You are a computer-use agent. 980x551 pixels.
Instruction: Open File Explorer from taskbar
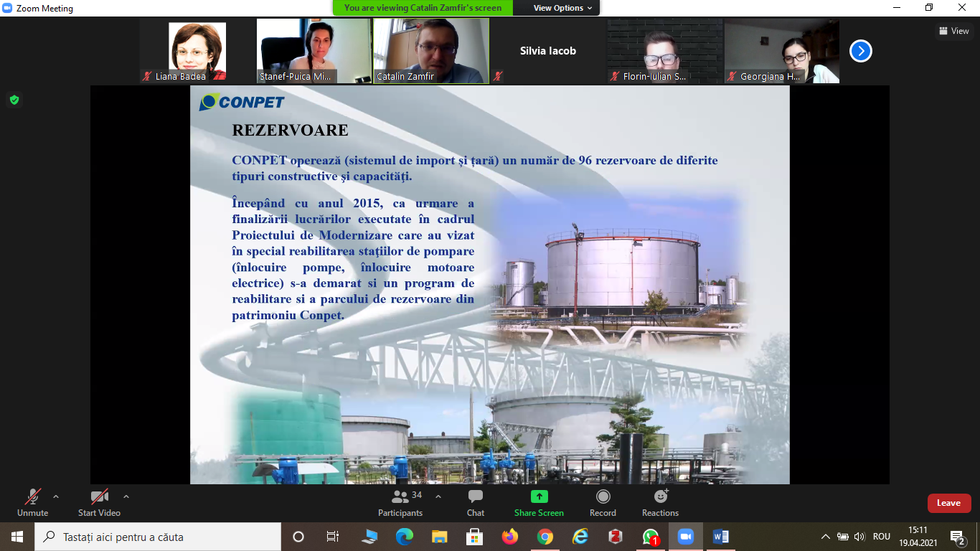click(439, 537)
